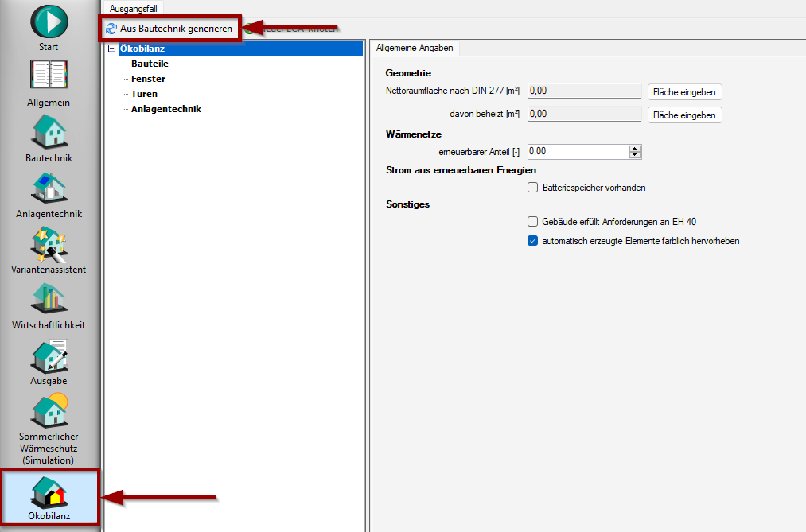Image resolution: width=806 pixels, height=532 pixels.
Task: Check Gebäude erfüllt Anforderungen an EH 40
Action: [x=533, y=222]
